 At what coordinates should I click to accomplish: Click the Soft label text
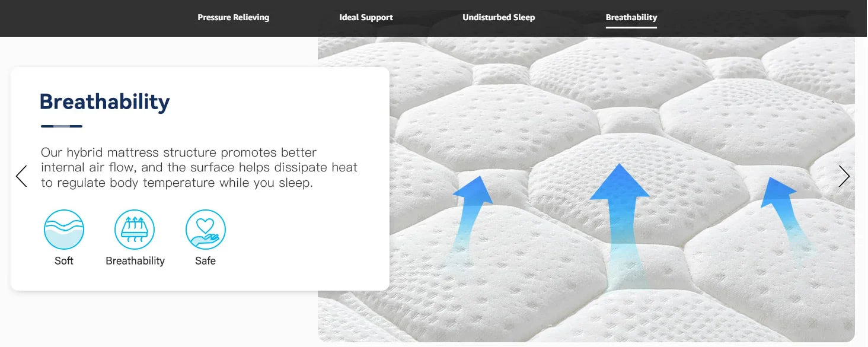tap(64, 261)
